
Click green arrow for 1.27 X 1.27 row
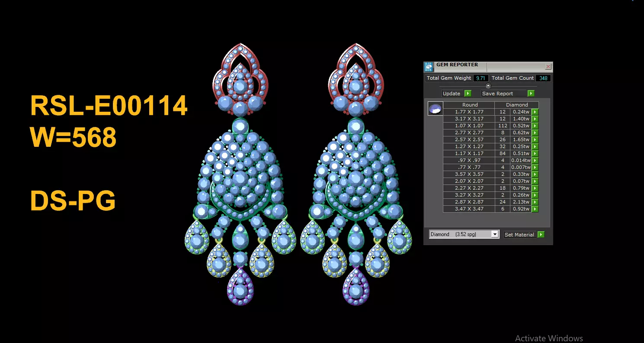[535, 146]
